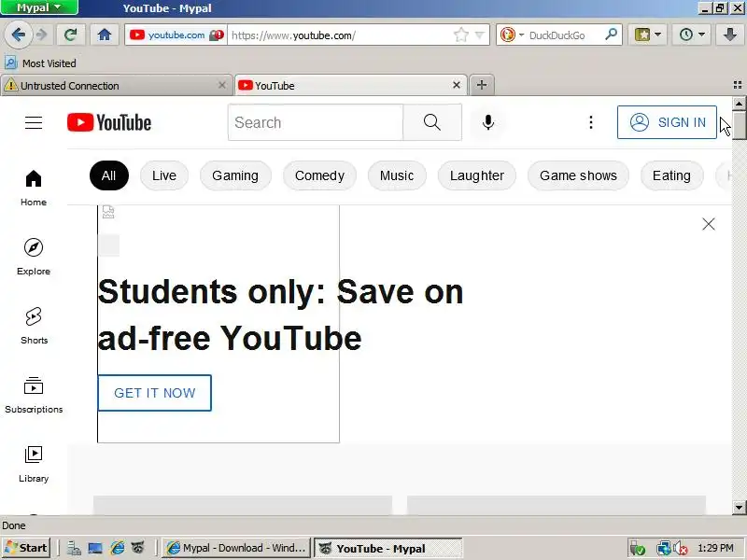The width and height of the screenshot is (747, 560).
Task: Select the YouTube browser tab
Action: [x=350, y=86]
